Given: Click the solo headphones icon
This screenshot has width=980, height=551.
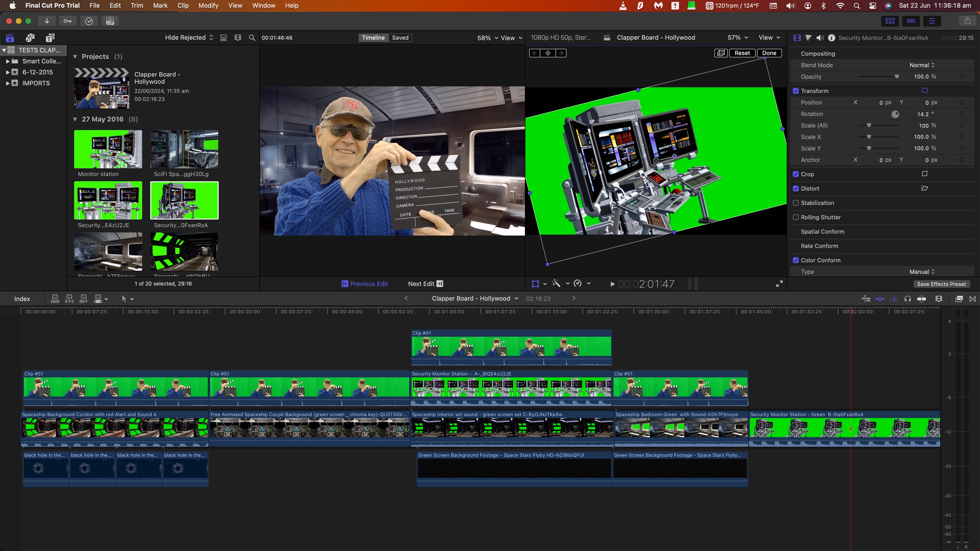Looking at the screenshot, I should pos(908,299).
